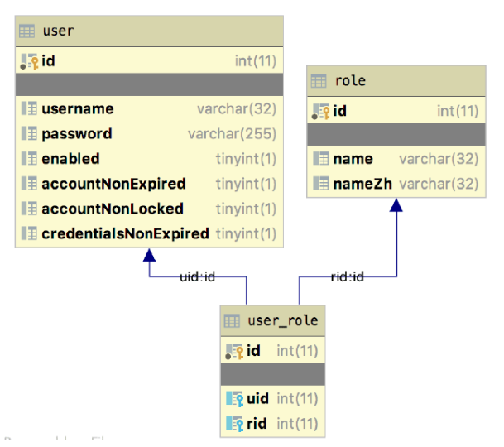504x447 pixels.
Task: Click the uid:id relationship label
Action: (x=197, y=277)
